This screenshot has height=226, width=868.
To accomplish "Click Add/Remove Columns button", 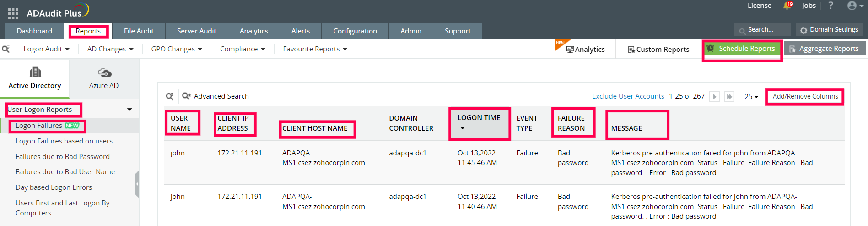I will (x=805, y=96).
